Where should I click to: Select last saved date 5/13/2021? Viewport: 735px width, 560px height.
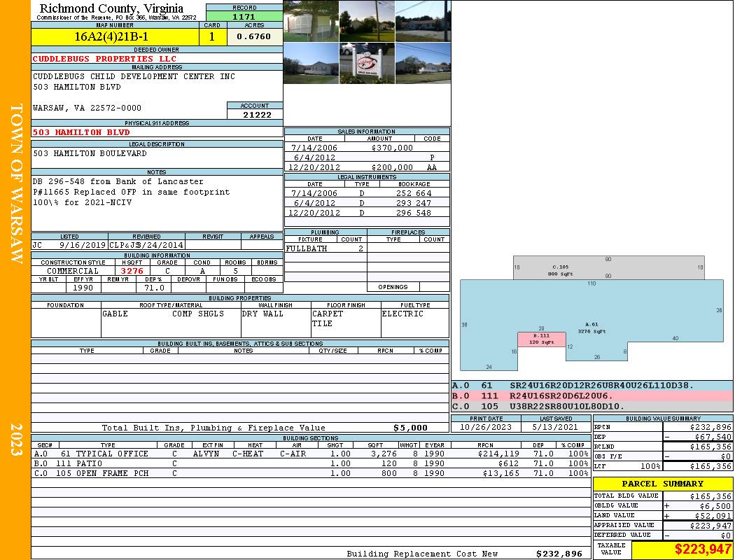556,428
